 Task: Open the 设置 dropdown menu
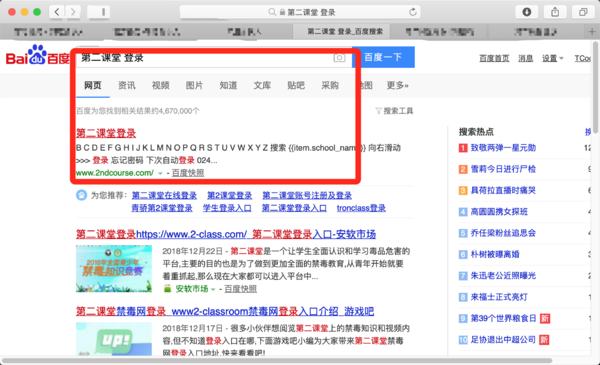tap(553, 58)
